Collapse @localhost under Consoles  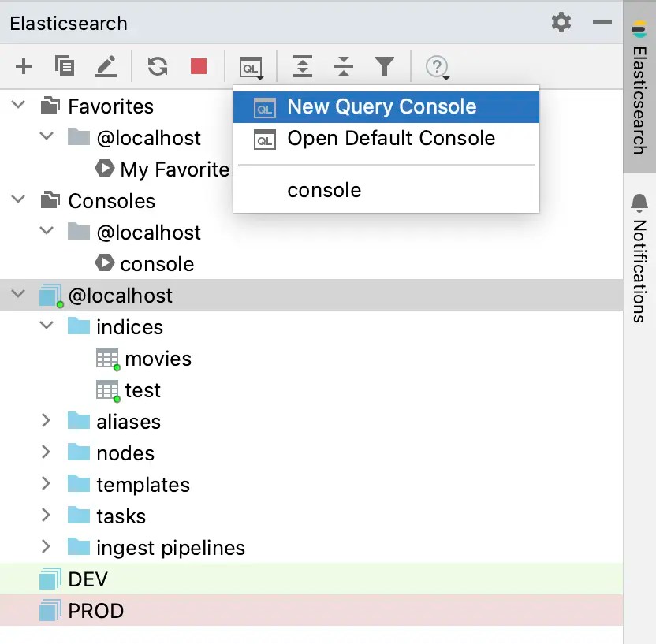(47, 230)
